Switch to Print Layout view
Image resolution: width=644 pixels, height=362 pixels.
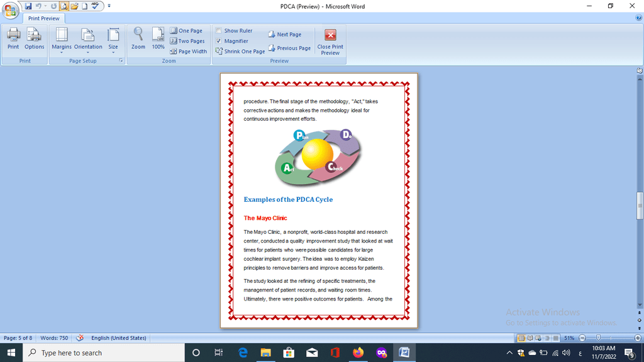pos(521,338)
